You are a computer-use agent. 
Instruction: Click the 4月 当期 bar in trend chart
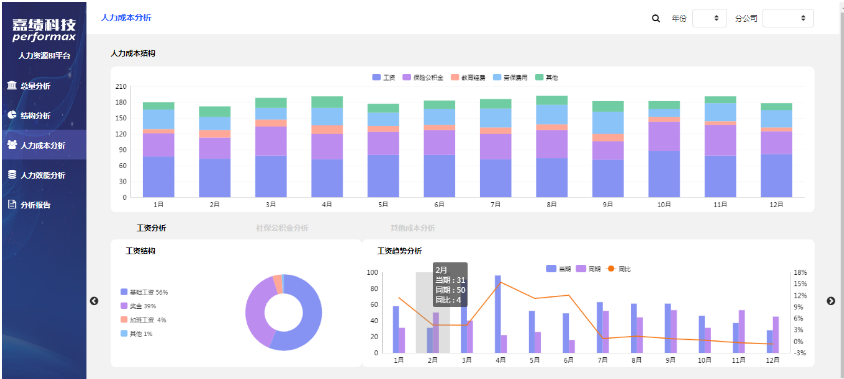tap(498, 314)
